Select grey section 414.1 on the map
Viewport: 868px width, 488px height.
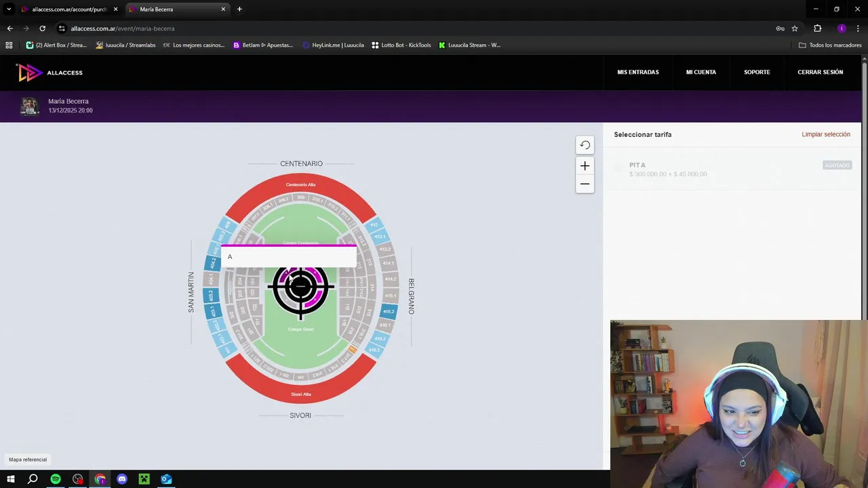click(388, 263)
